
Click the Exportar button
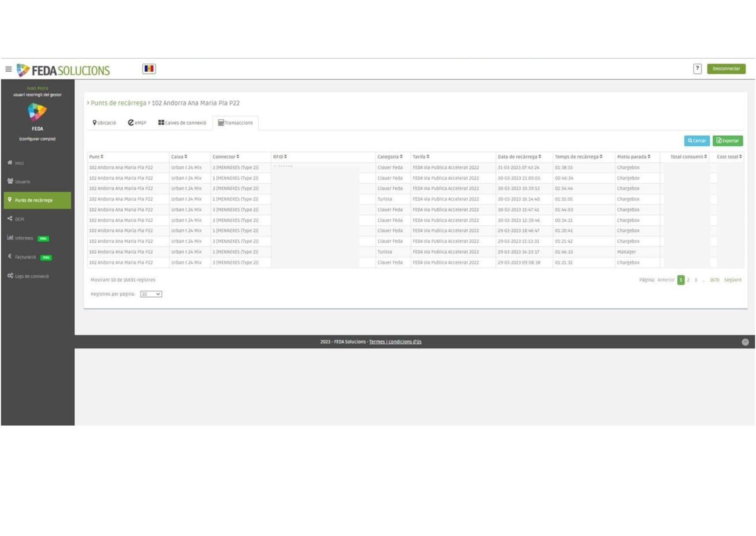pos(727,140)
